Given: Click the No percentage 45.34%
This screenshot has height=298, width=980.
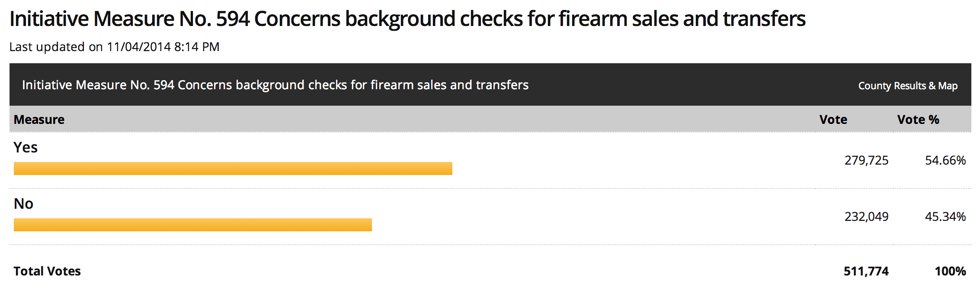Looking at the screenshot, I should click(x=945, y=217).
